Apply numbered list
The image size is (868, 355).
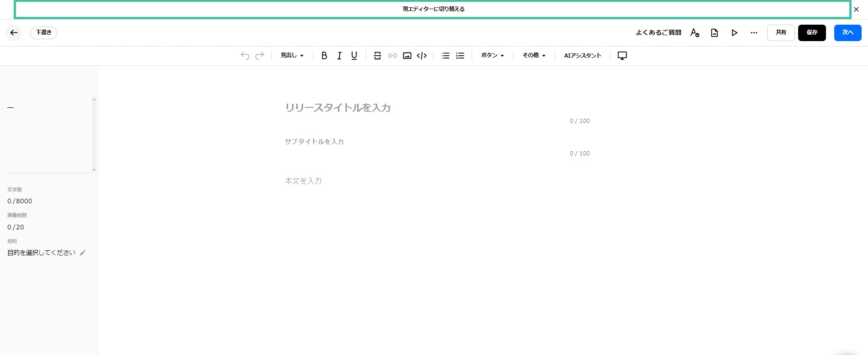(460, 55)
